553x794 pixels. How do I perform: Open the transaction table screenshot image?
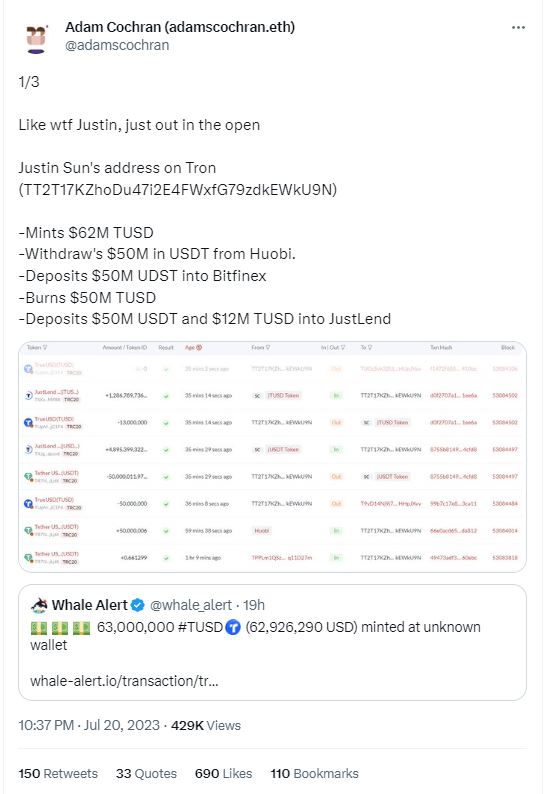272,457
